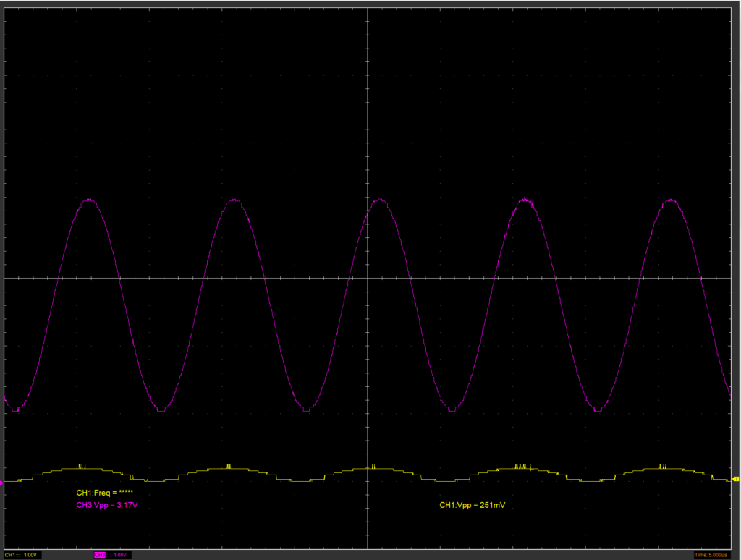Click the leftmost magenta waveform trough

(16, 410)
